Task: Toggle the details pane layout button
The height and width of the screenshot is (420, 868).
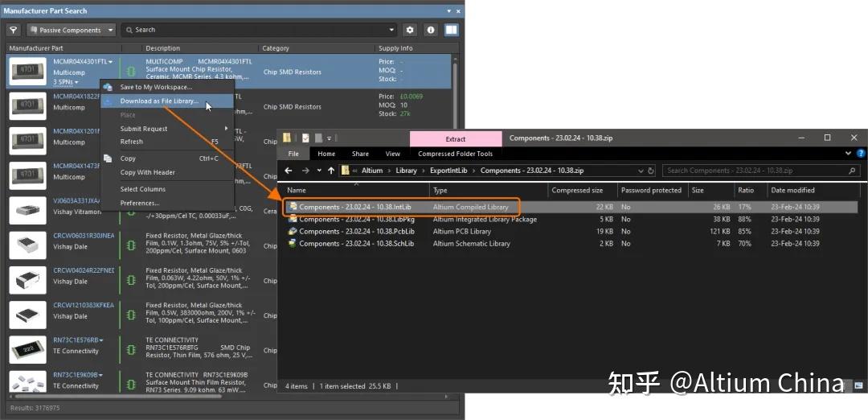Action: click(452, 30)
